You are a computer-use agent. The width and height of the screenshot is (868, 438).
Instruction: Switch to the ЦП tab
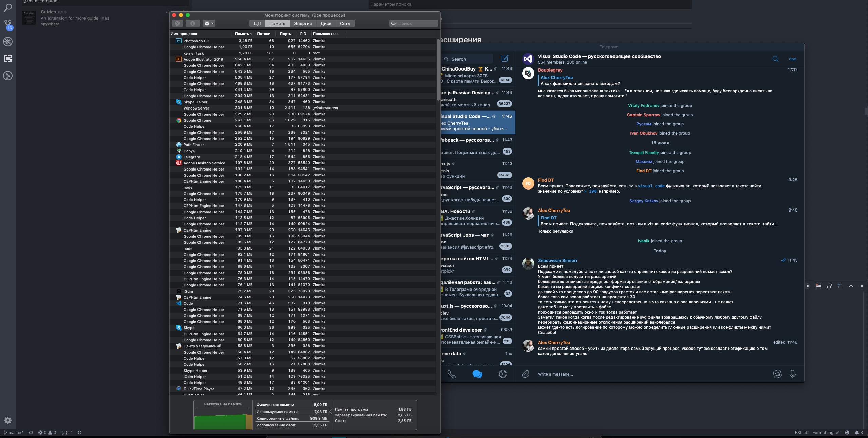(x=257, y=23)
